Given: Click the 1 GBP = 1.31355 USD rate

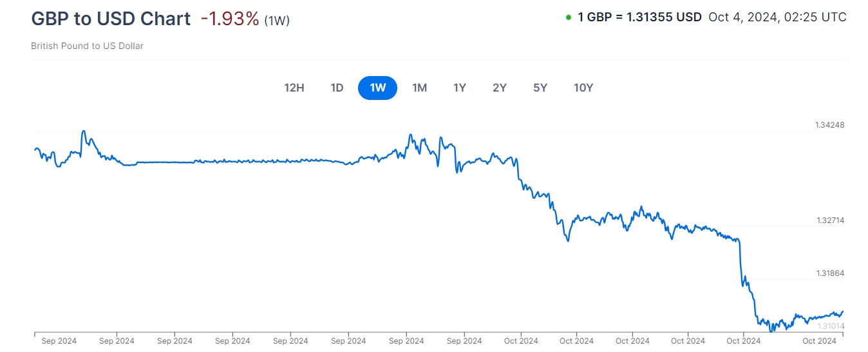Looking at the screenshot, I should click(x=639, y=17).
